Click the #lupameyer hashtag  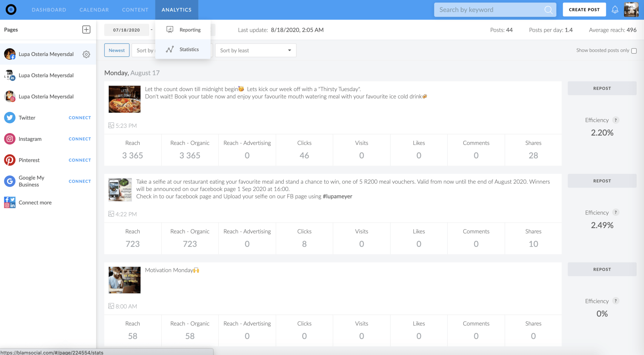[x=337, y=196]
